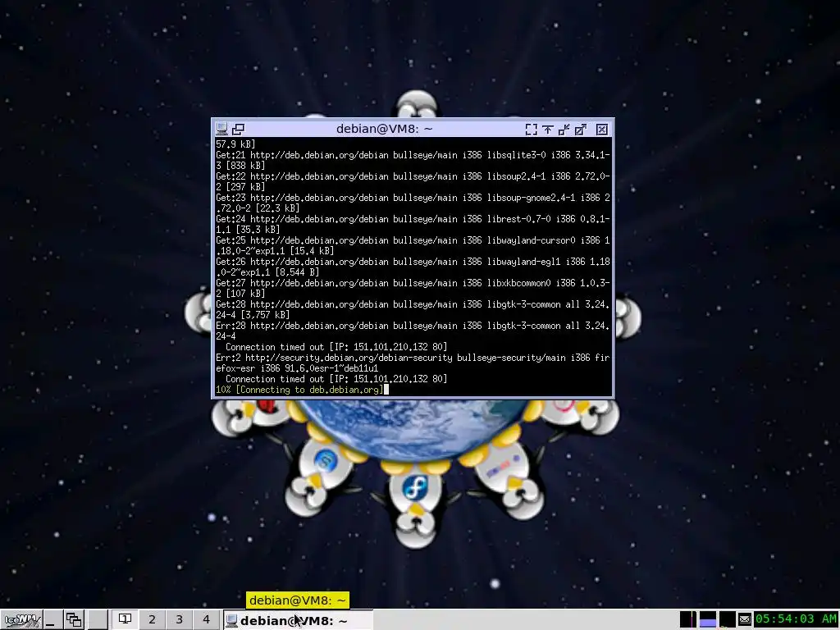
Task: Click the taskbar clock 05:54:03 AM
Action: point(796,620)
